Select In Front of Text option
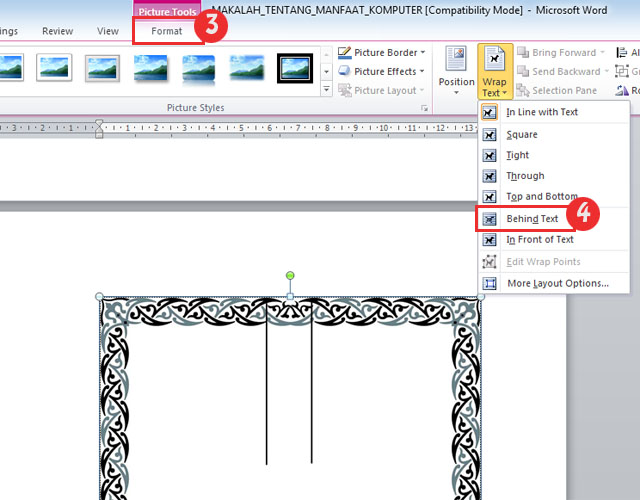Image resolution: width=640 pixels, height=500 pixels. point(553,240)
